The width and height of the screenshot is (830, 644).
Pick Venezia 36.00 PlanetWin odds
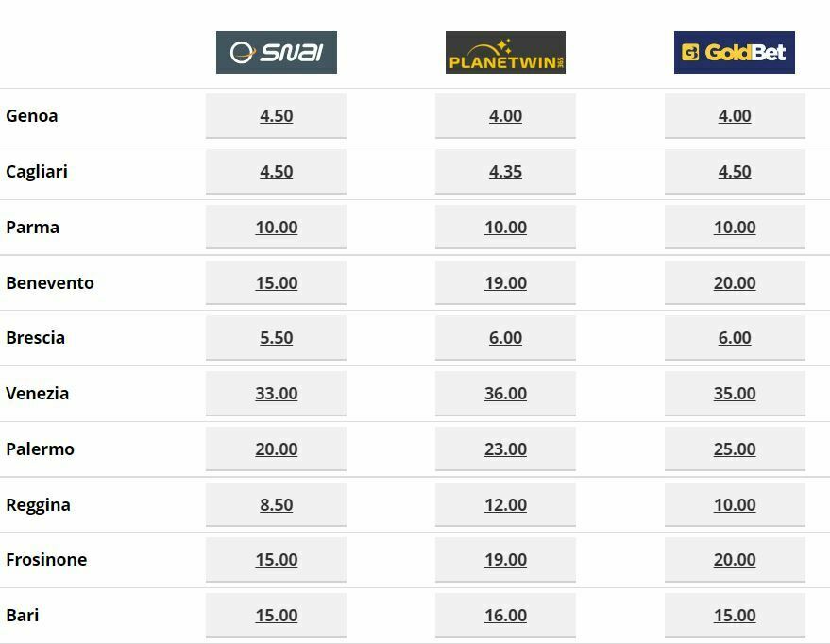(505, 393)
